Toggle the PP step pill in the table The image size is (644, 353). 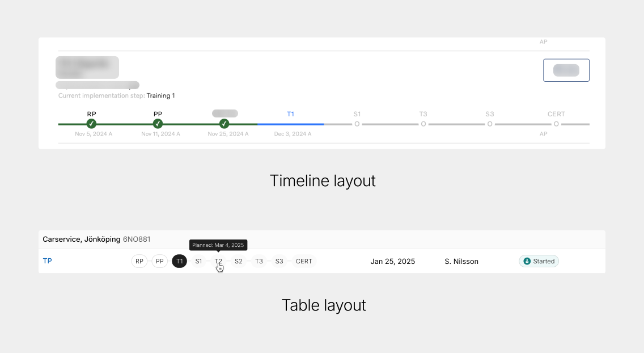pyautogui.click(x=159, y=261)
